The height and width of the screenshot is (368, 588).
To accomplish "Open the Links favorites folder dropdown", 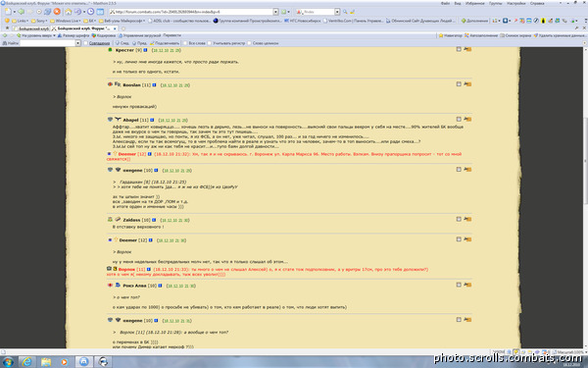I will [21, 21].
